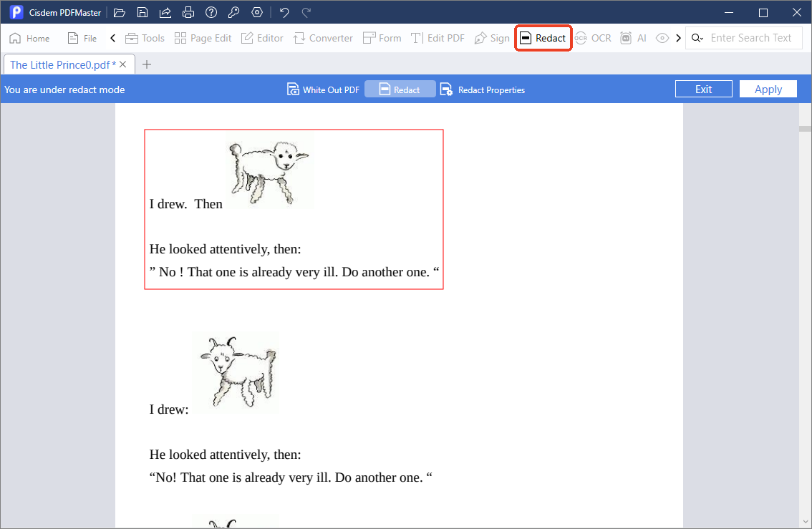This screenshot has height=529, width=812.
Task: Open the Sign tool
Action: coord(492,39)
